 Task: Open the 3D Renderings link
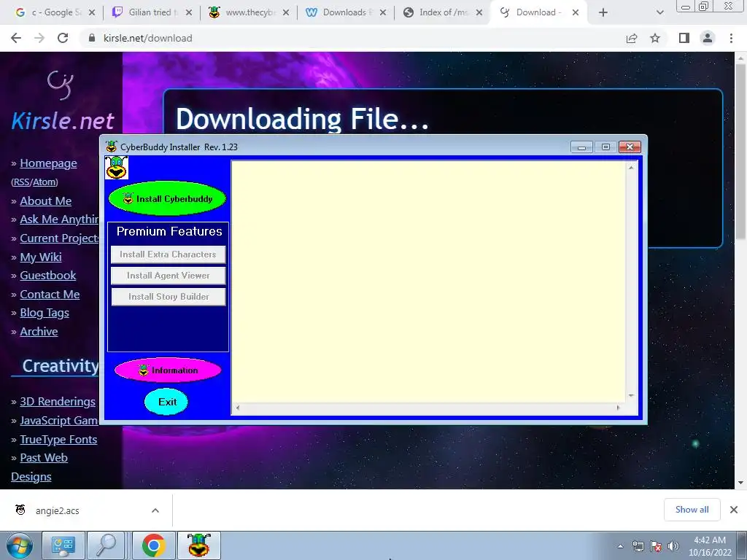[57, 402]
